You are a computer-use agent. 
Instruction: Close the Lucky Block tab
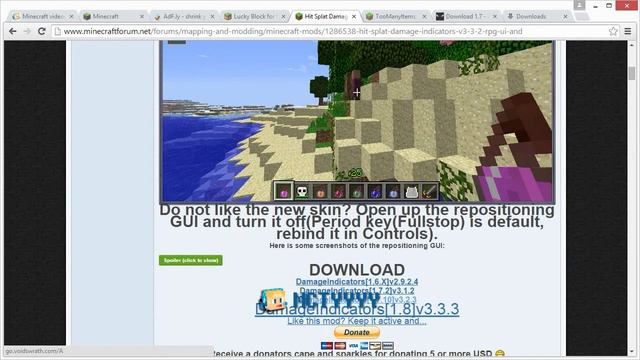[x=283, y=16]
